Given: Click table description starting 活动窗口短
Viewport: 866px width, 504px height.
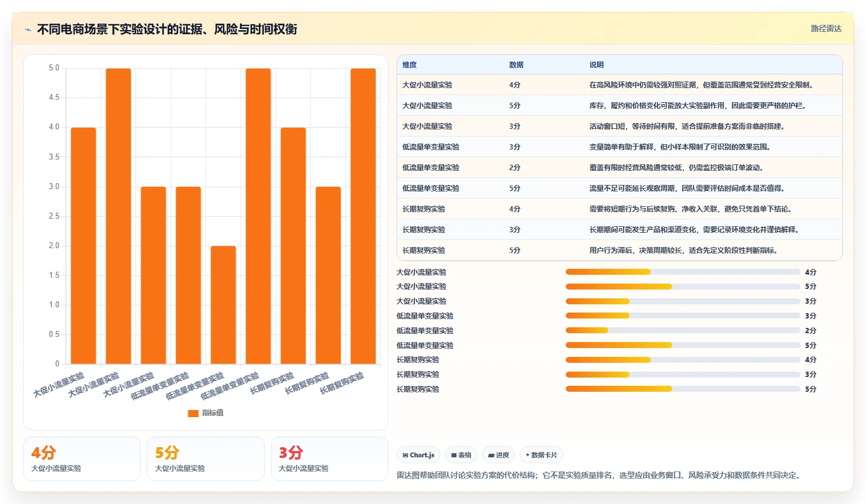Looking at the screenshot, I should pos(688,126).
